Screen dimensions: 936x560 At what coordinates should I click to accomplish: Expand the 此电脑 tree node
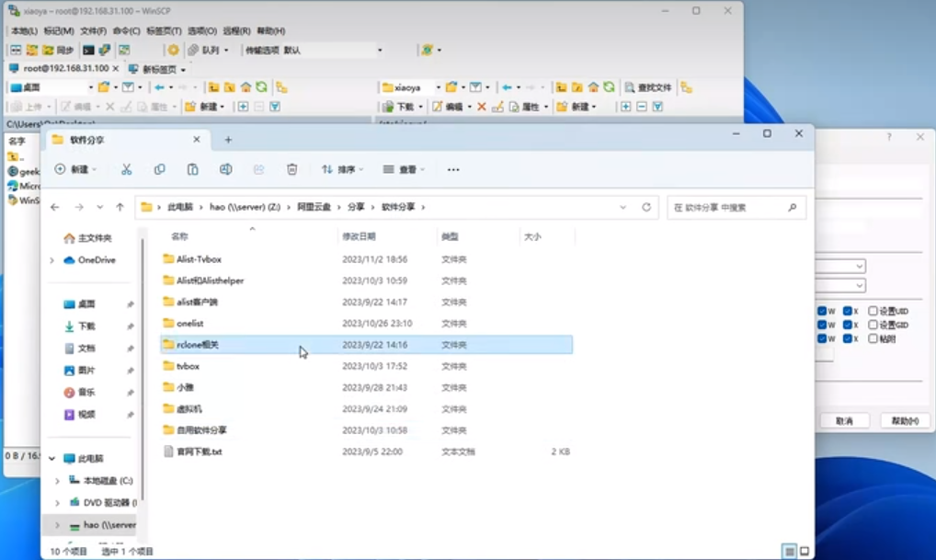point(51,458)
